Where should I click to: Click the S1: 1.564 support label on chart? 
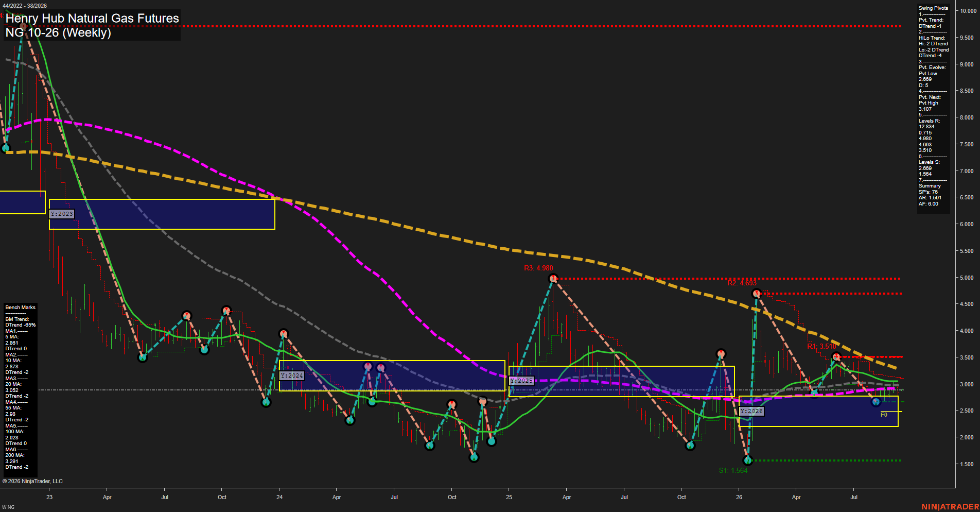tap(733, 470)
